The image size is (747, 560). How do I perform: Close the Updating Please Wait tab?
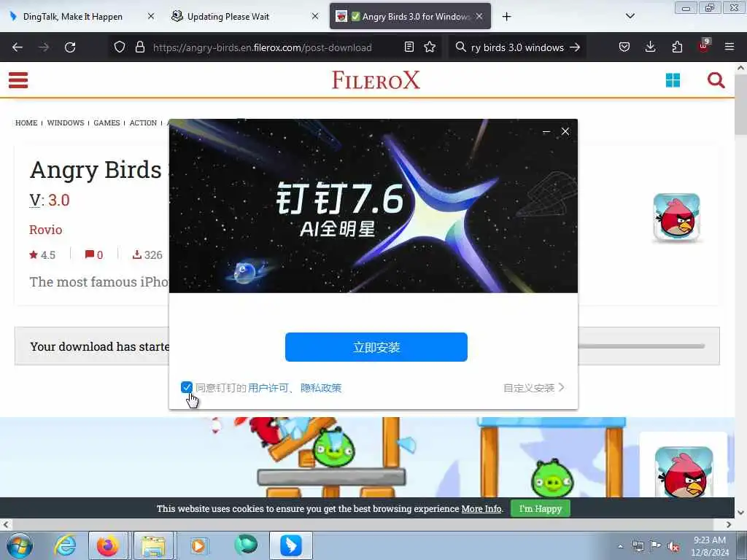click(x=315, y=16)
